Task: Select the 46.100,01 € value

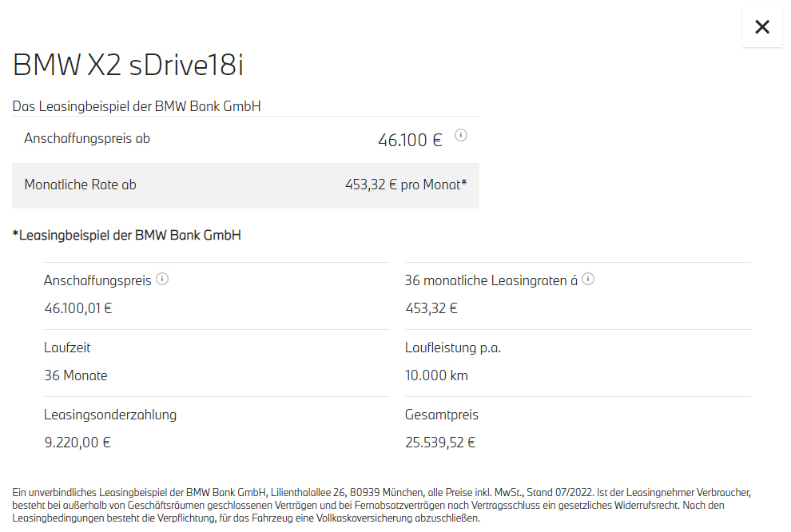Action: pyautogui.click(x=78, y=308)
